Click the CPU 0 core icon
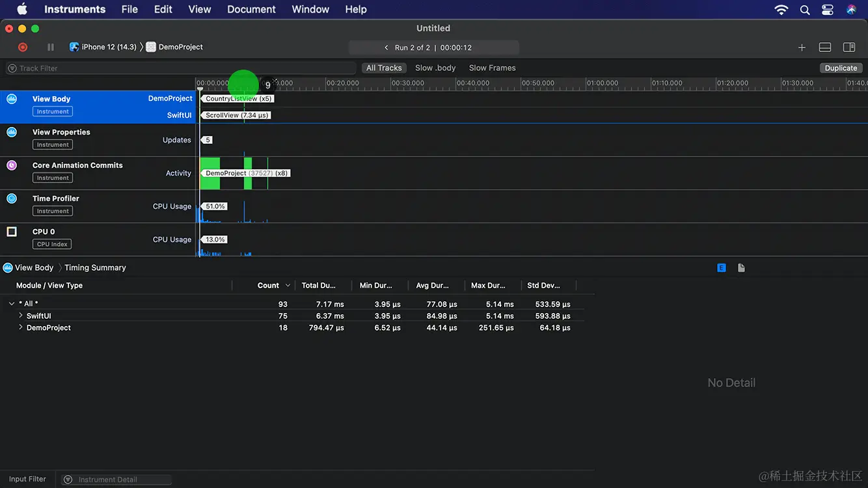 (12, 232)
